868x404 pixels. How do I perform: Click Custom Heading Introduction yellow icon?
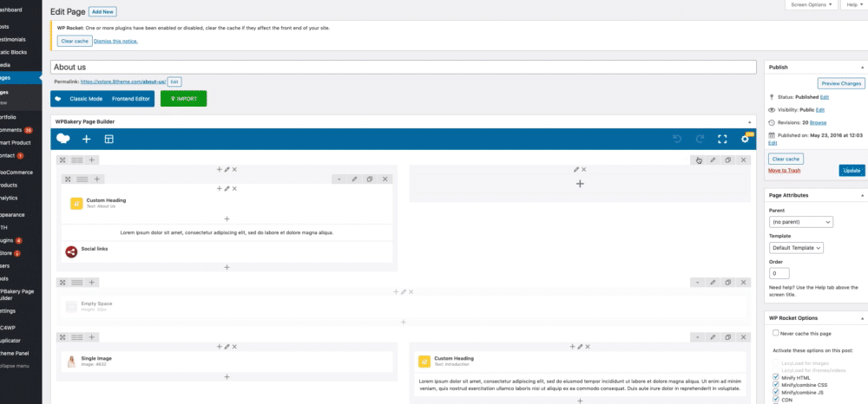(x=424, y=362)
